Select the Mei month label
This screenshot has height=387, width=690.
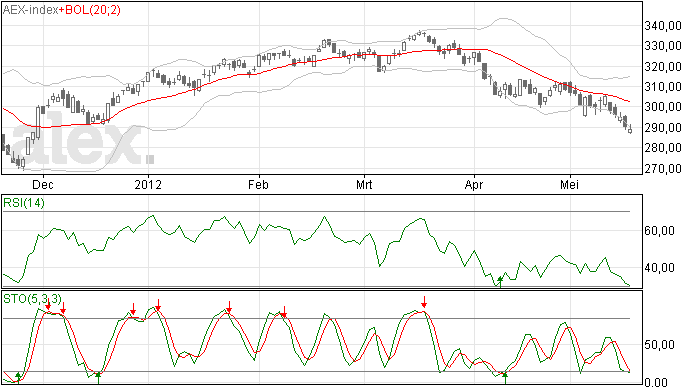569,184
